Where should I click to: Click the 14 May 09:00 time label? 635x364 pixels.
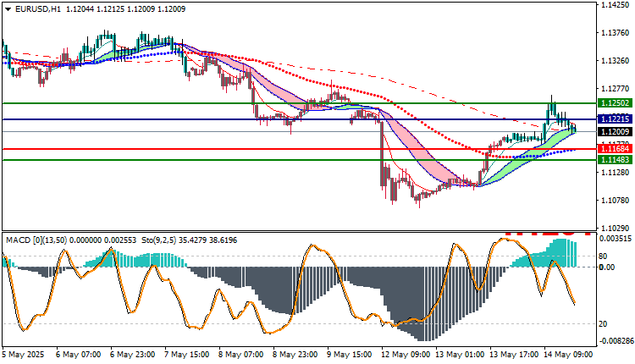568,355
